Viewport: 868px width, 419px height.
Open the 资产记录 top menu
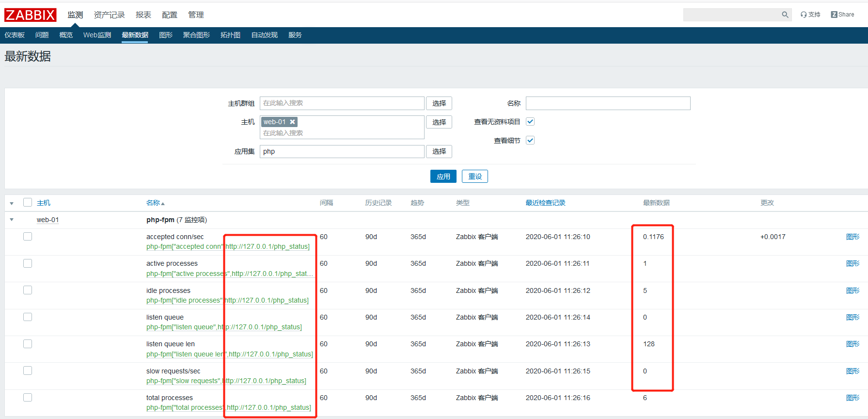(x=109, y=15)
